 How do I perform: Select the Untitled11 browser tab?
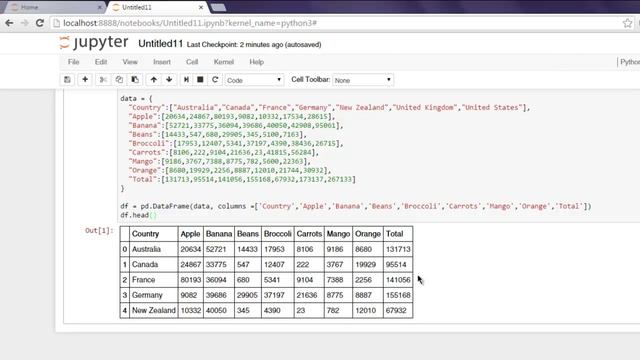click(x=157, y=7)
